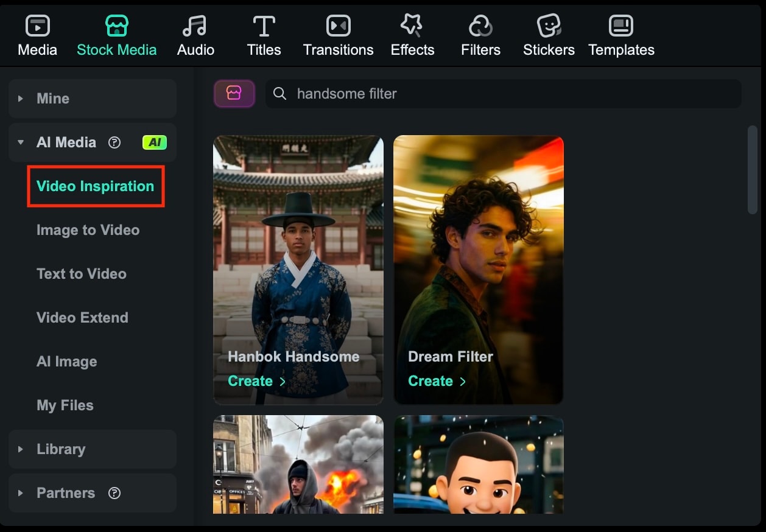Click Create under Dream Filter
The height and width of the screenshot is (532, 766).
coord(432,380)
